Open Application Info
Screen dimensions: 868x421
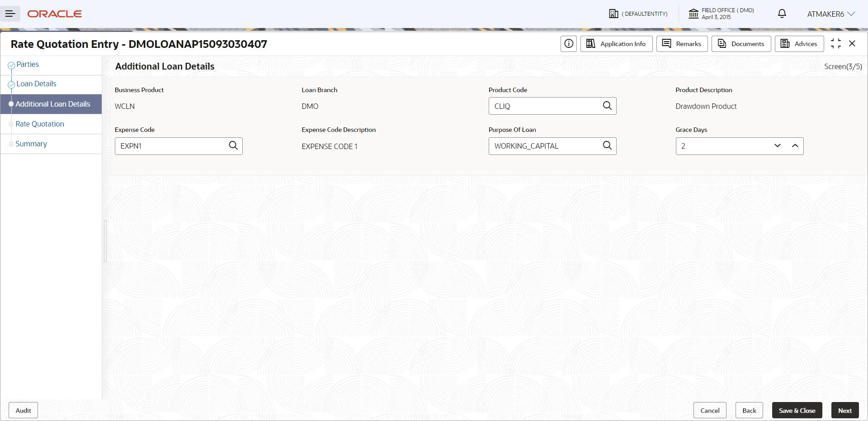tap(617, 44)
